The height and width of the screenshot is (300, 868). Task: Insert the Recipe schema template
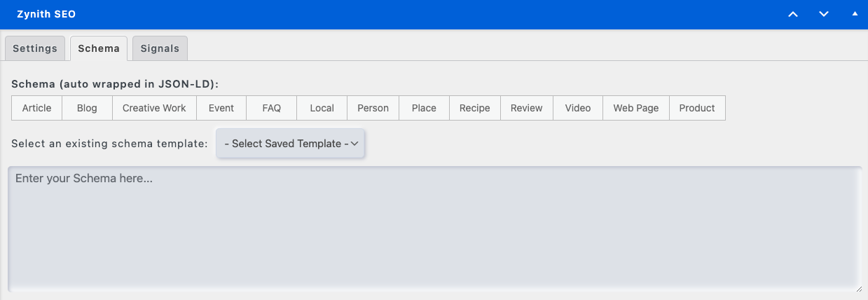point(475,108)
